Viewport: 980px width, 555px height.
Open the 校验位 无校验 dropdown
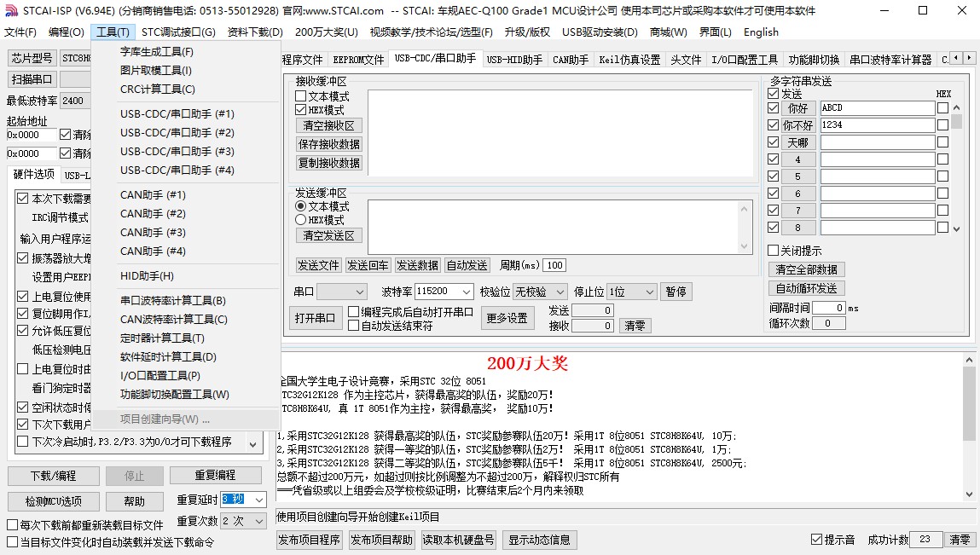pos(541,292)
